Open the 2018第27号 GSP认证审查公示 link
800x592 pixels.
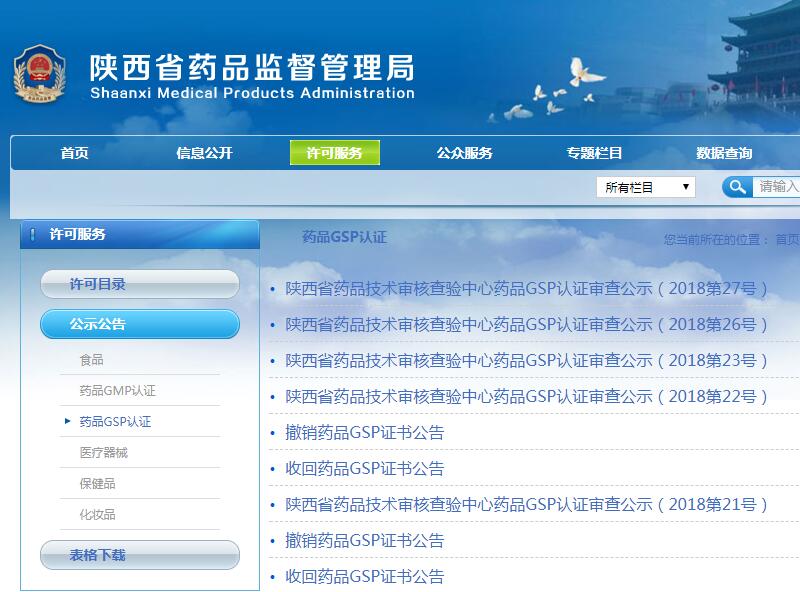(527, 289)
